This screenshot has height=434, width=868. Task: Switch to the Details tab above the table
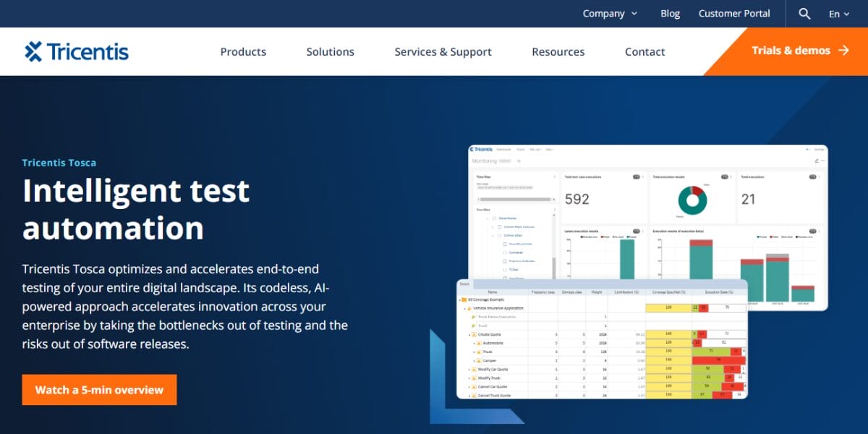(x=464, y=283)
